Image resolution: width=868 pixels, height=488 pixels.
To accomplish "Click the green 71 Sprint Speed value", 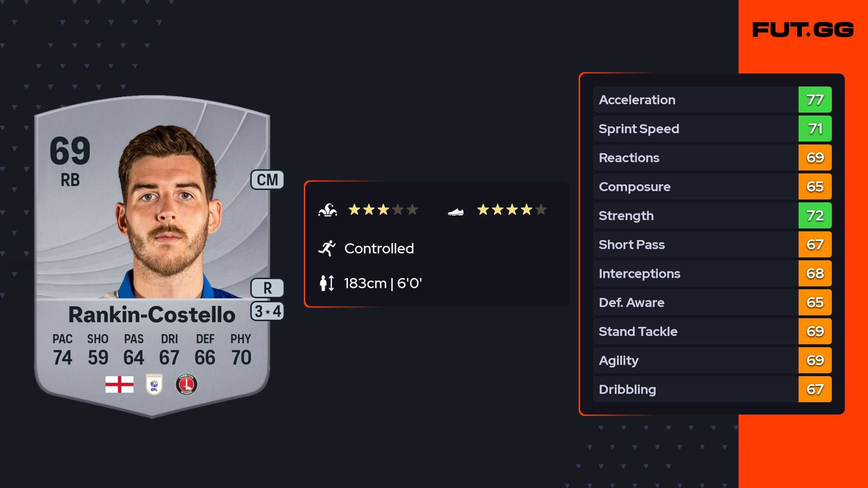I will [x=815, y=129].
